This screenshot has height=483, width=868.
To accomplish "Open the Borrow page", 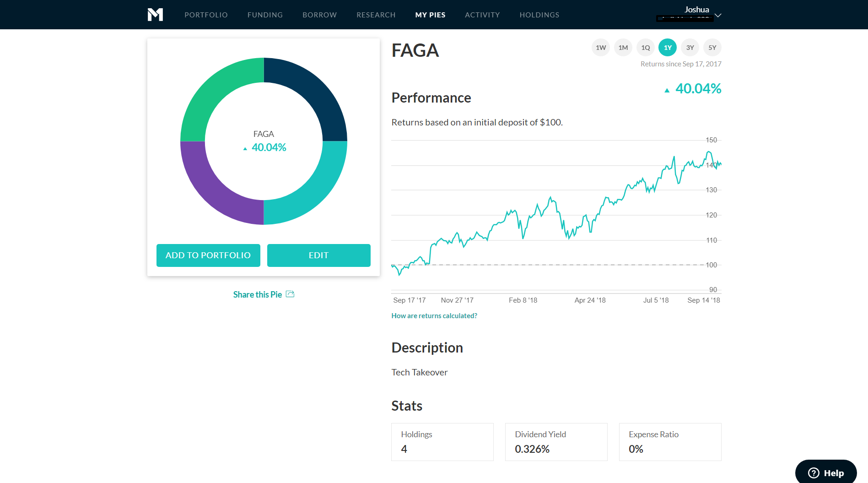I will (319, 15).
